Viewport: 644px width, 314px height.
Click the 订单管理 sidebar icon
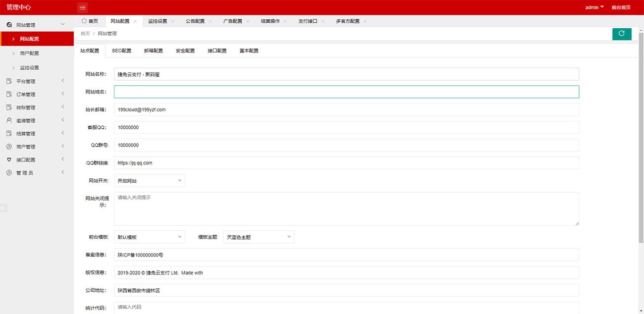pyautogui.click(x=9, y=94)
